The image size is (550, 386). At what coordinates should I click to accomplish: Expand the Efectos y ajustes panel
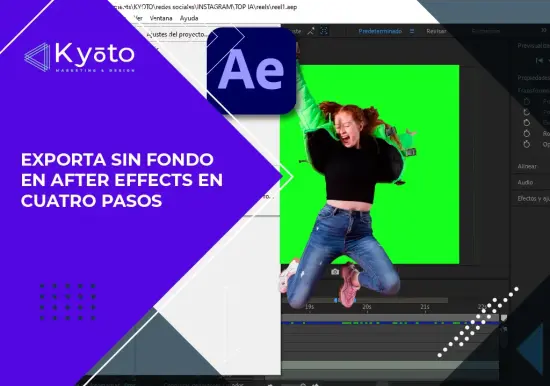[x=534, y=199]
